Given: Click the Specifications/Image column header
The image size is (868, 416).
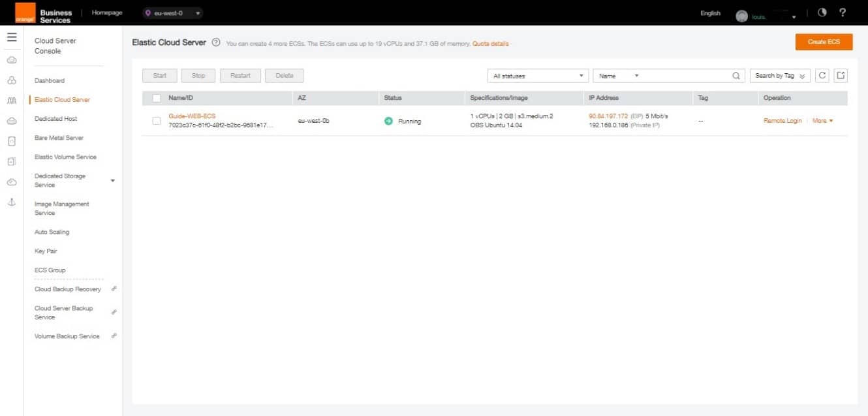Looking at the screenshot, I should (499, 98).
